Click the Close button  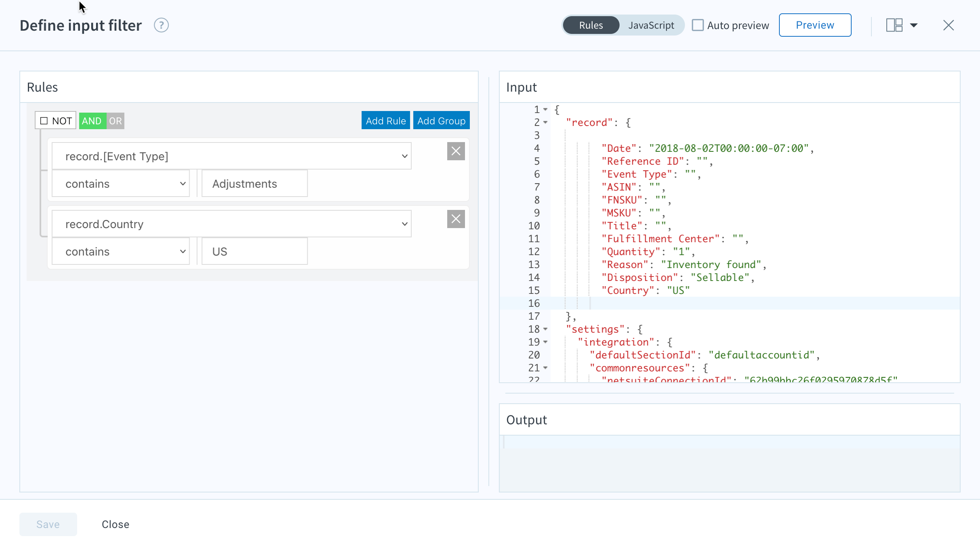point(115,524)
